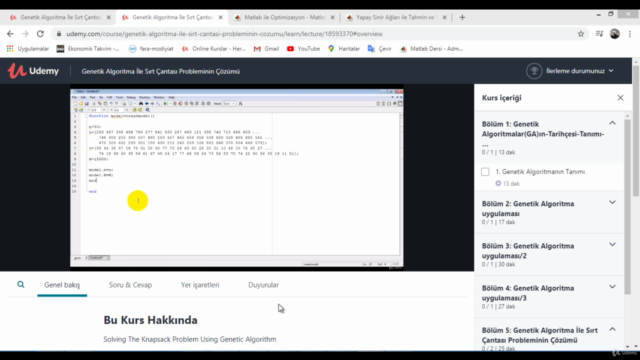This screenshot has width=640, height=360.
Task: Switch to first Genetik Algoritma browser tab
Action: click(x=60, y=18)
